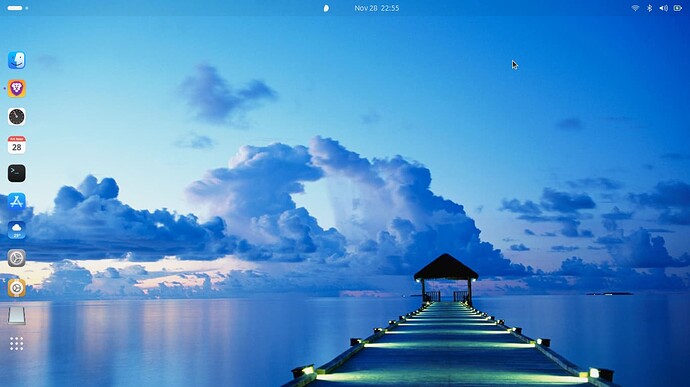Open the Weather app in the dock
Viewport: 690px width, 387px height.
tap(17, 230)
